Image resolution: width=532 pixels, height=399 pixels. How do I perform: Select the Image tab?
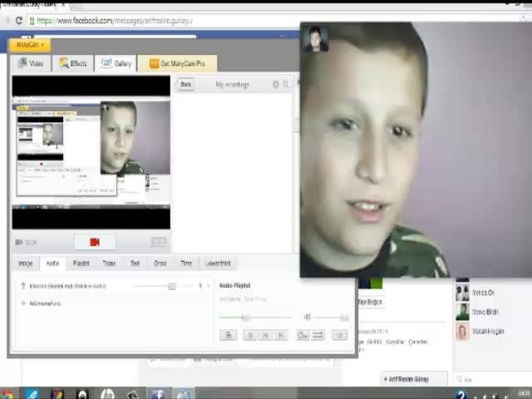click(x=26, y=264)
